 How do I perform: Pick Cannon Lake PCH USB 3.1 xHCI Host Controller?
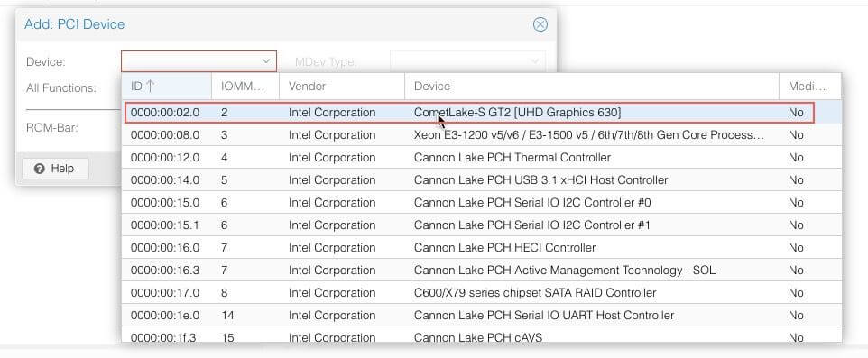click(x=482, y=180)
